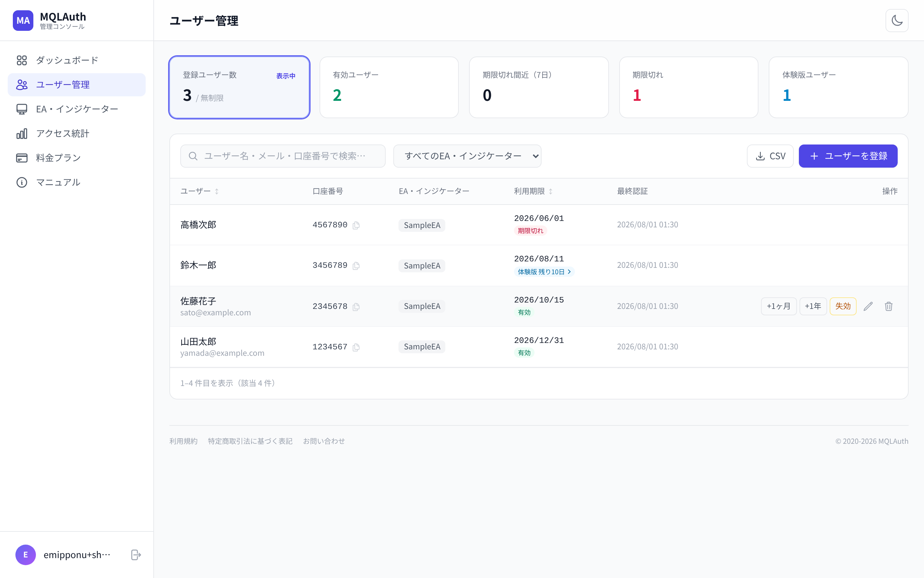
Task: Open お問い合わせ footer link
Action: 324,441
